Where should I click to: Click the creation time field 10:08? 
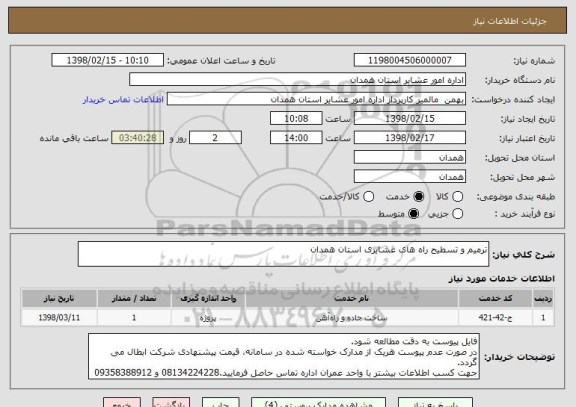[x=296, y=119]
